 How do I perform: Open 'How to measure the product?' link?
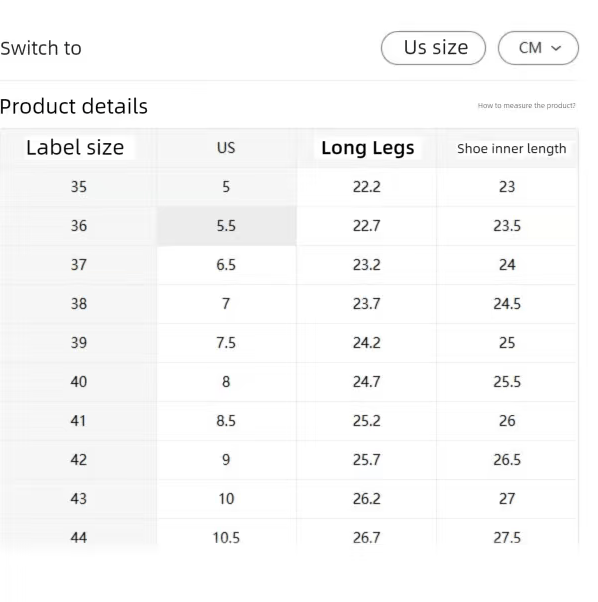[526, 106]
